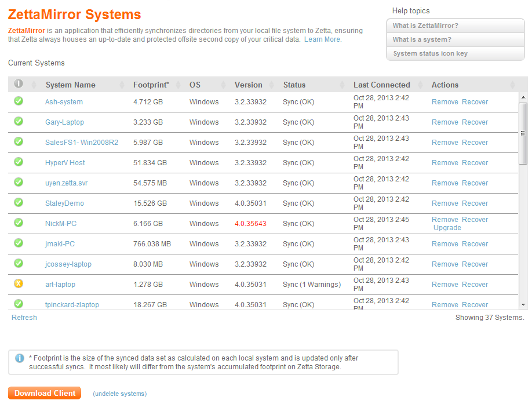This screenshot has height=404, width=532.
Task: Sort table by Footprint column arrows
Action: (178, 85)
